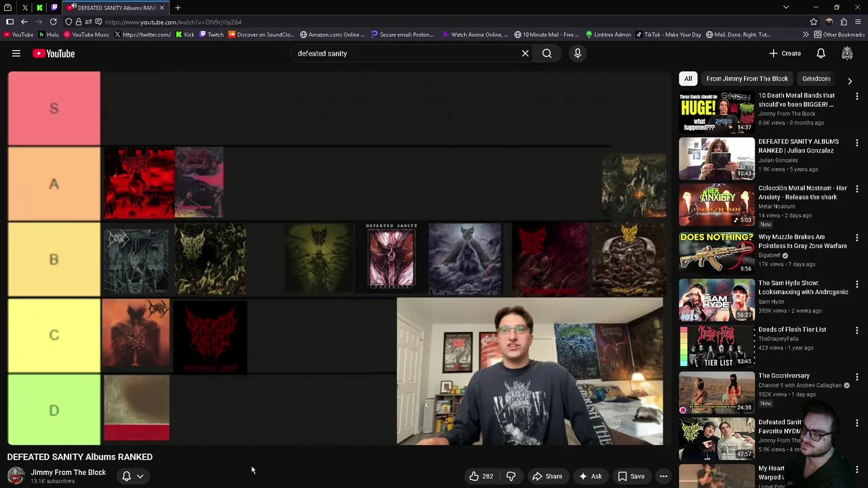Open Jimmy From The Block channel name
This screenshot has height=488, width=868.
pos(68,472)
